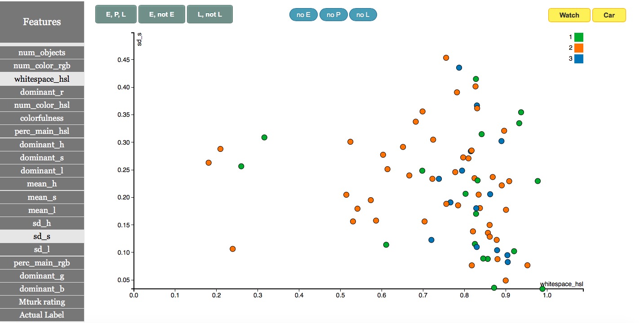Pick the dominant_h feature
This screenshot has height=323, width=644.
coord(42,145)
